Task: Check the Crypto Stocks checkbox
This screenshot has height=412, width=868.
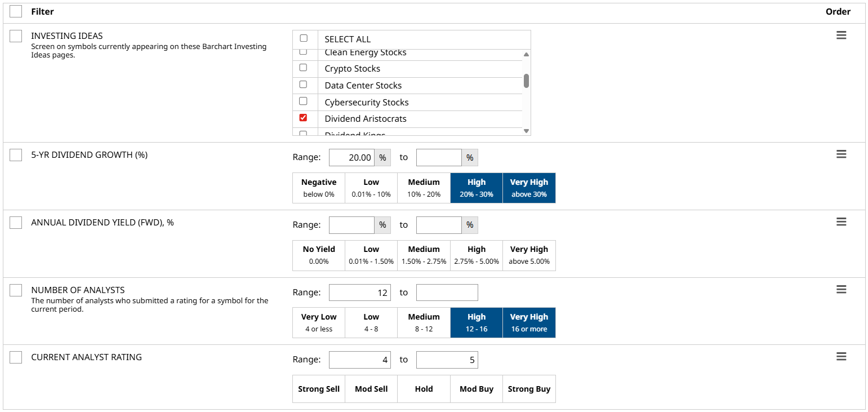Action: tap(303, 68)
